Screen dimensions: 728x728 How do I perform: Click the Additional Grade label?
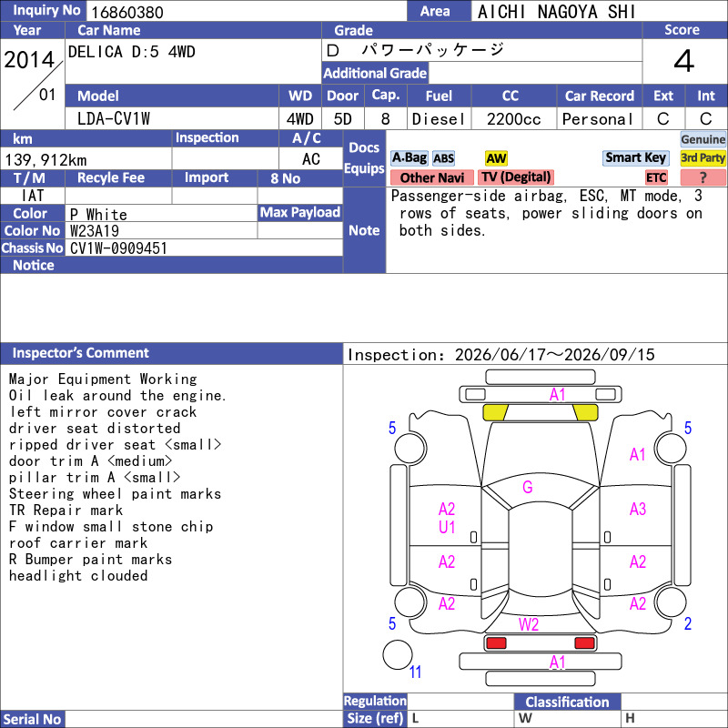[x=375, y=73]
